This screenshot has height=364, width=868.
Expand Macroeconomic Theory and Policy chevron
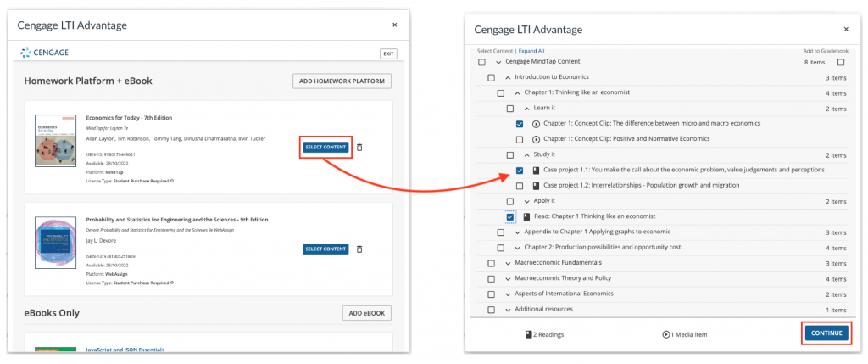[x=508, y=278]
